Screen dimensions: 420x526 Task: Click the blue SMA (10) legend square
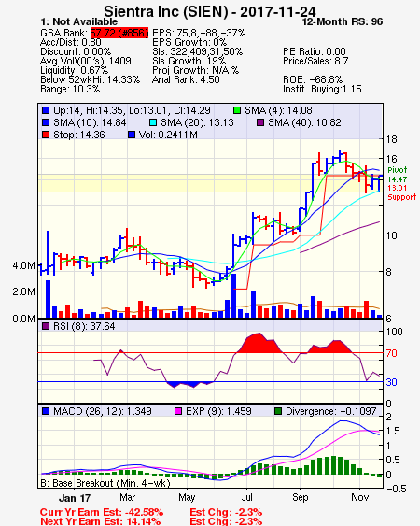pyautogui.click(x=46, y=122)
